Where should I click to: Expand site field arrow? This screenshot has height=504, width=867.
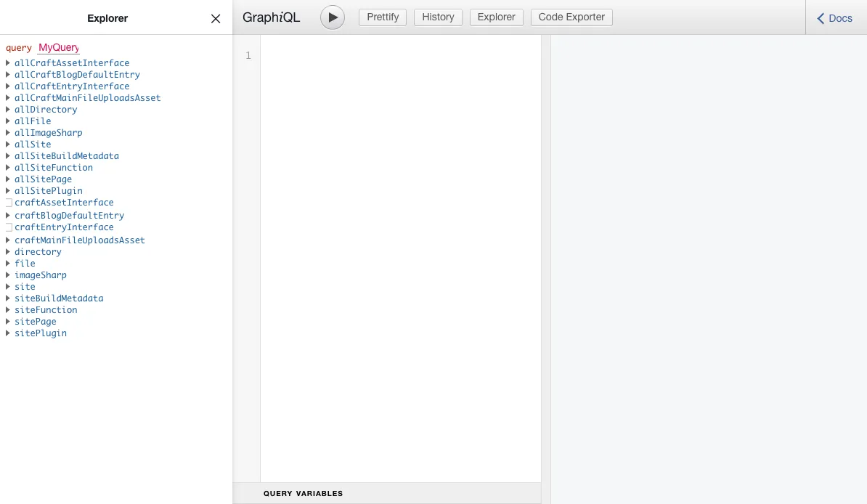[x=8, y=287]
